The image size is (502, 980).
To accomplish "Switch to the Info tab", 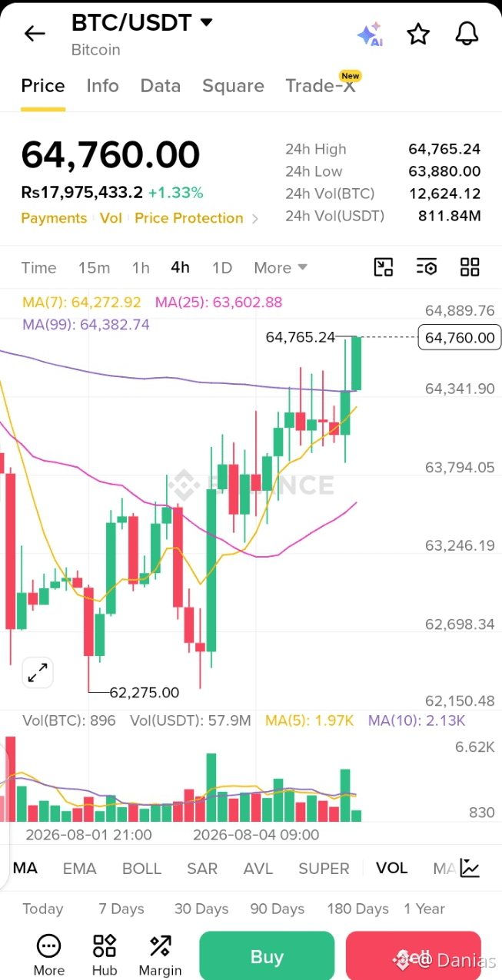I will (x=102, y=86).
